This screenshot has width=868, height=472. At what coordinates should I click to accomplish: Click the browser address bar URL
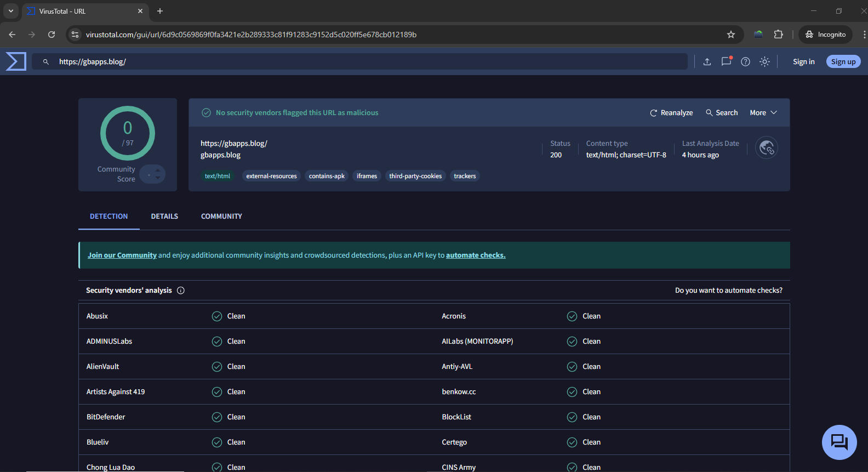coord(251,35)
